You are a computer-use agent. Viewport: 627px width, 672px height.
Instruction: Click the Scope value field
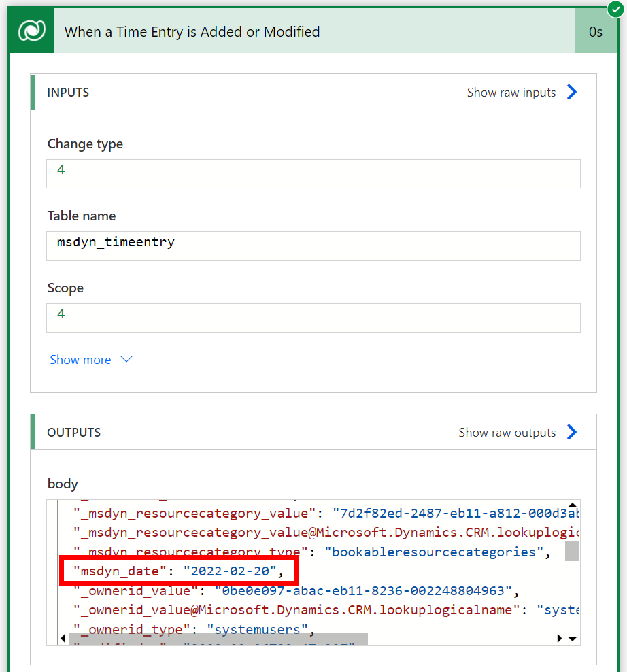click(313, 318)
